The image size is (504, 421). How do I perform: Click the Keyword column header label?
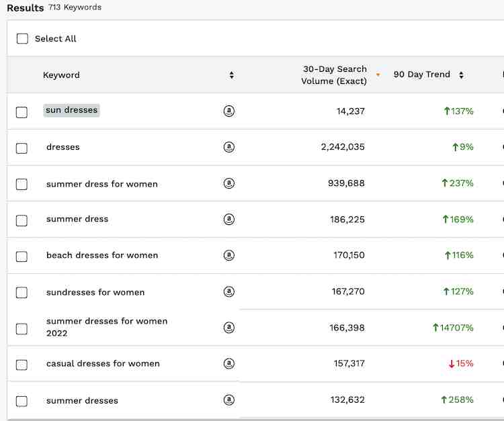[x=61, y=75]
